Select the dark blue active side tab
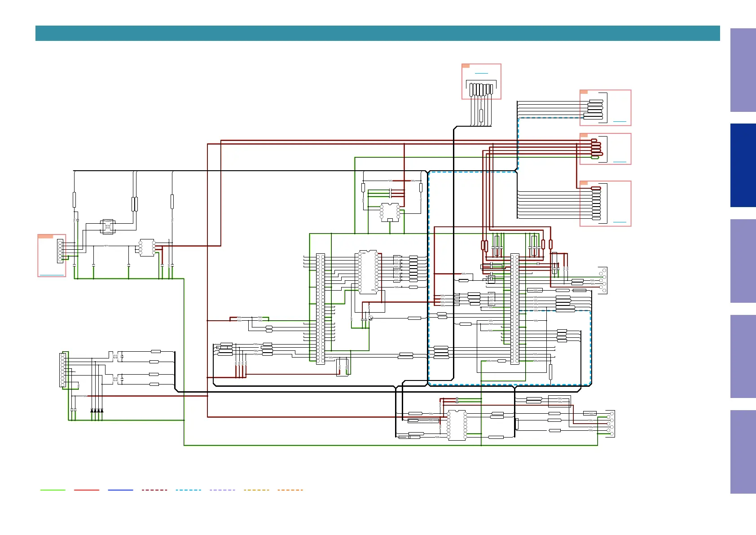The width and height of the screenshot is (756, 535). 743,165
